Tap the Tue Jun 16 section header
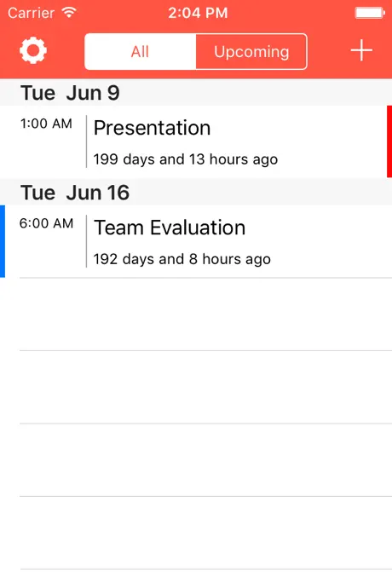The image size is (392, 588). tap(196, 193)
